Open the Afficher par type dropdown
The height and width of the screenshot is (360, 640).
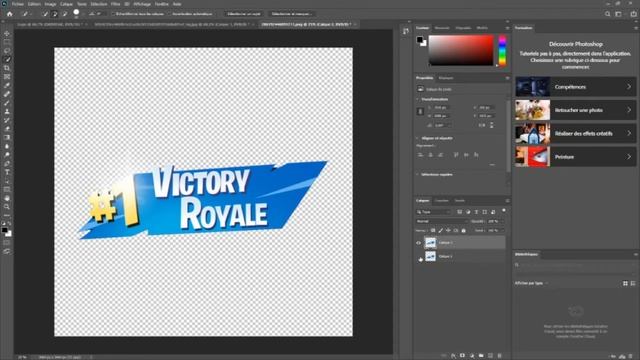[x=531, y=283]
